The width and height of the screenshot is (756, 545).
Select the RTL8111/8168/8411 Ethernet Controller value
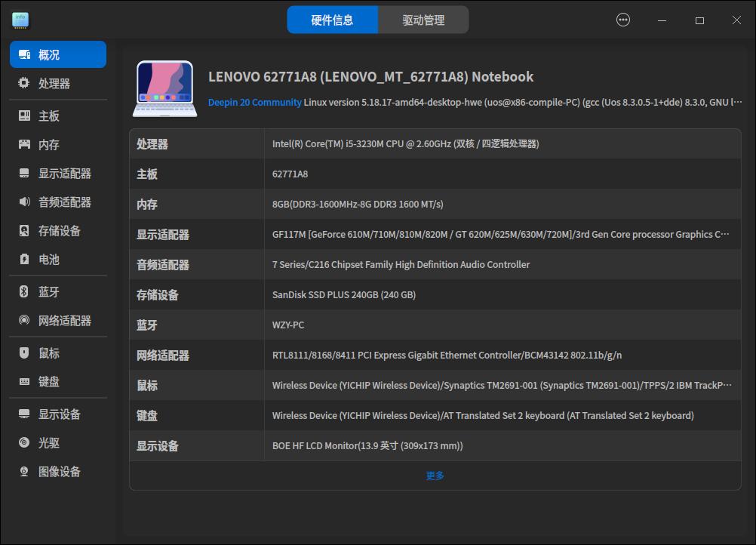(x=447, y=355)
